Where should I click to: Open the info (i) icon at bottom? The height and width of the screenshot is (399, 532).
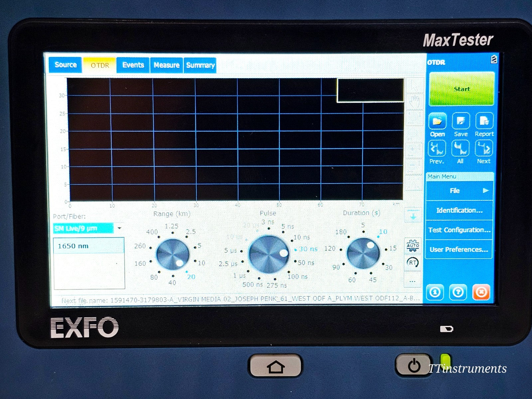click(435, 293)
